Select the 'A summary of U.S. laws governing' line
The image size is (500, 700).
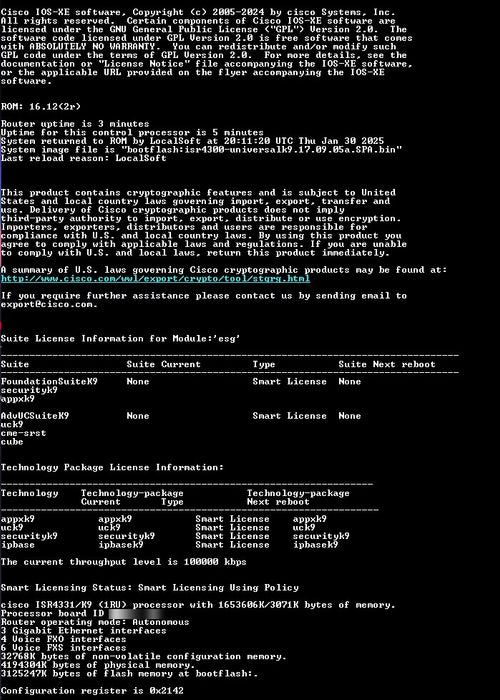pyautogui.click(x=224, y=270)
